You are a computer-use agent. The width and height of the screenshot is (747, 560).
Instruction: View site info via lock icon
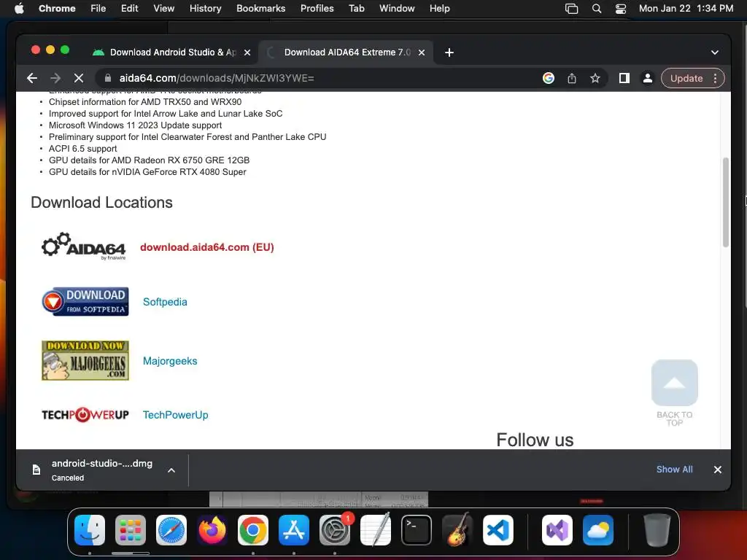[x=108, y=78]
